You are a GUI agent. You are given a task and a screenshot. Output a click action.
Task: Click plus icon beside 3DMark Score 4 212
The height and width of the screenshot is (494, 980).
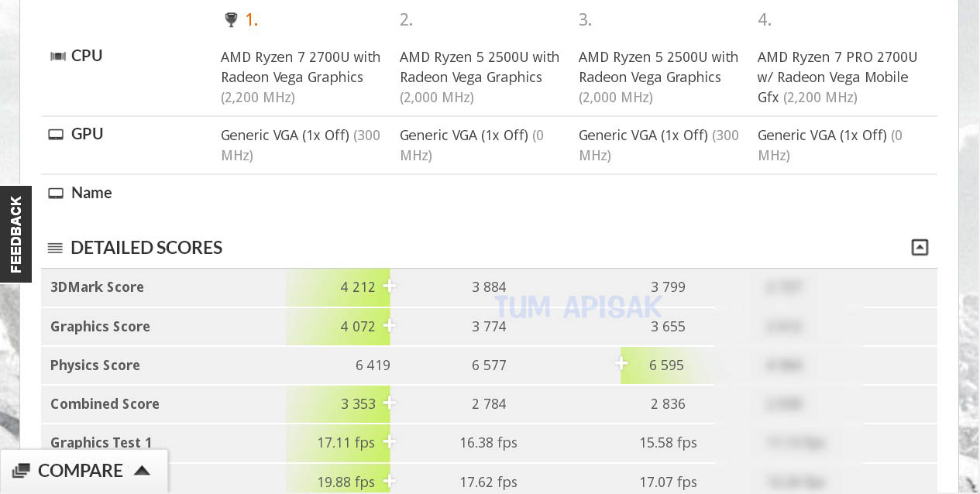[389, 286]
